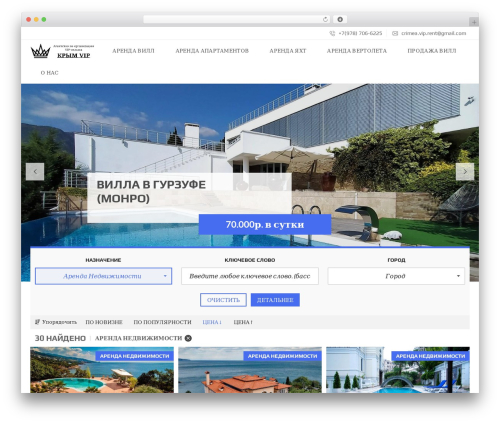The width and height of the screenshot is (500, 423).
Task: Sort by the gray Цена option
Action: point(243,322)
